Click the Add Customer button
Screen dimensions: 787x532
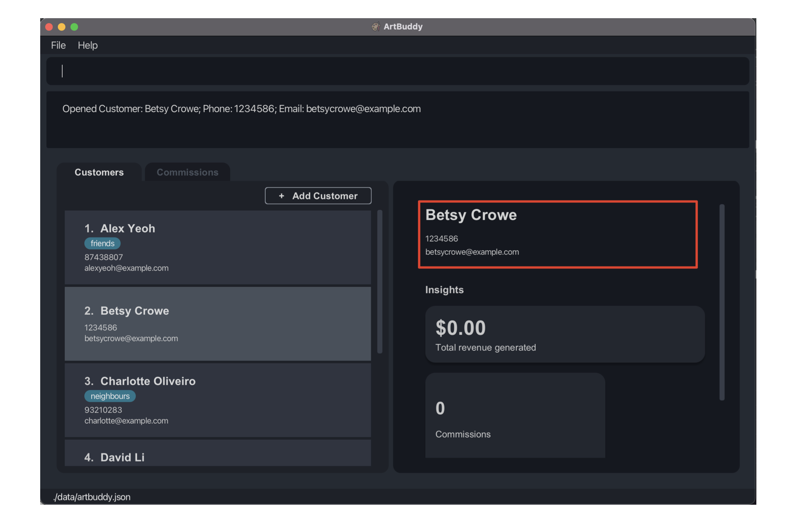tap(318, 196)
